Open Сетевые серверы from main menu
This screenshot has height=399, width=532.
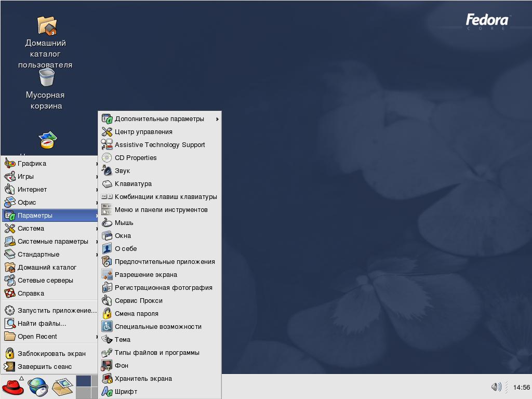point(50,280)
